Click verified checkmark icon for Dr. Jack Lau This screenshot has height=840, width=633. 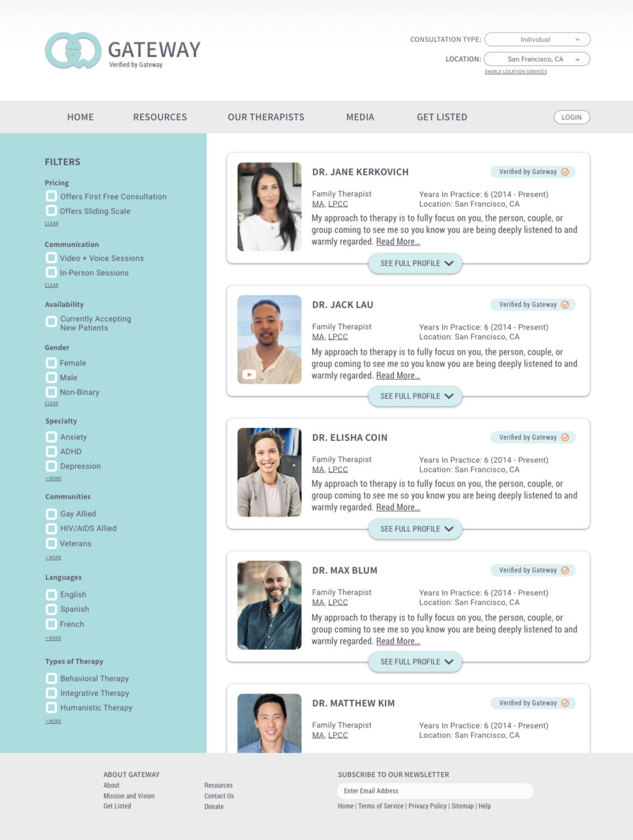[565, 305]
